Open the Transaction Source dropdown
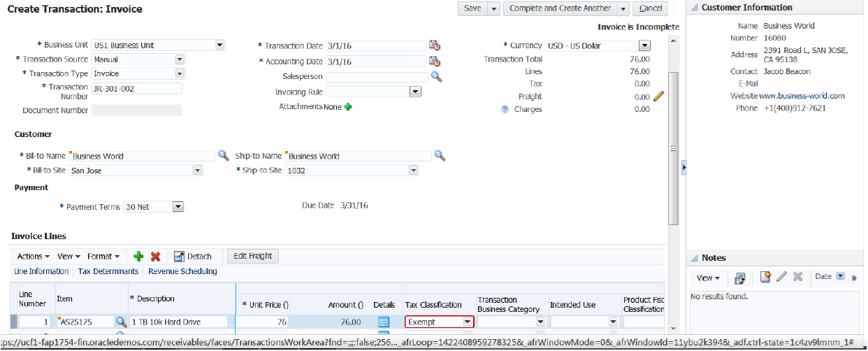 pyautogui.click(x=180, y=59)
